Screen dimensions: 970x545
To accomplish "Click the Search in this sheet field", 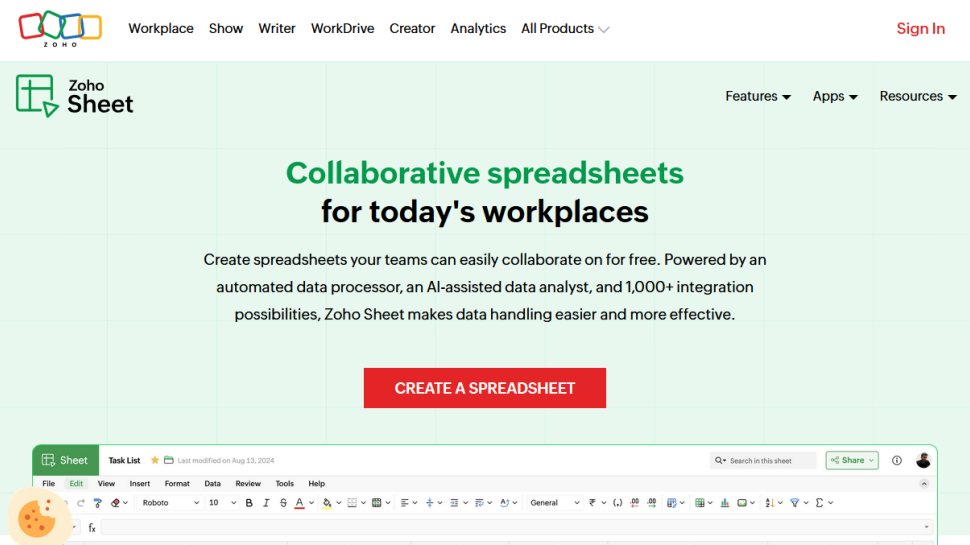I will pyautogui.click(x=763, y=460).
